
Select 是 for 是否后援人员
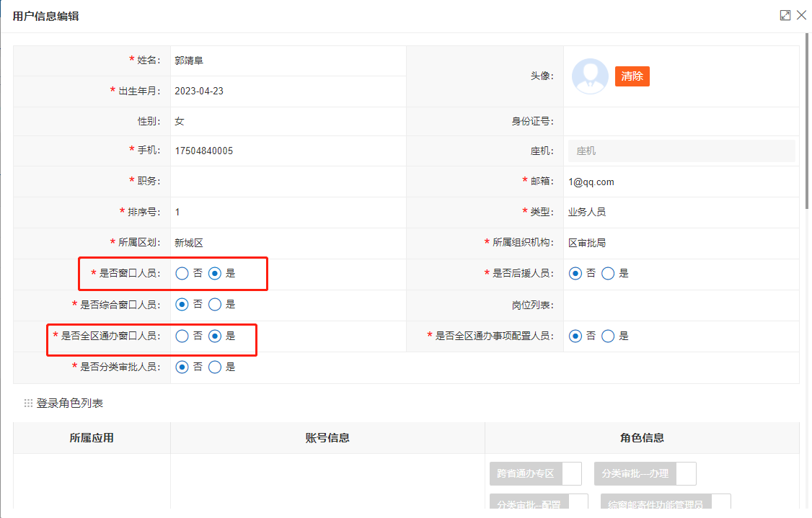tap(608, 274)
